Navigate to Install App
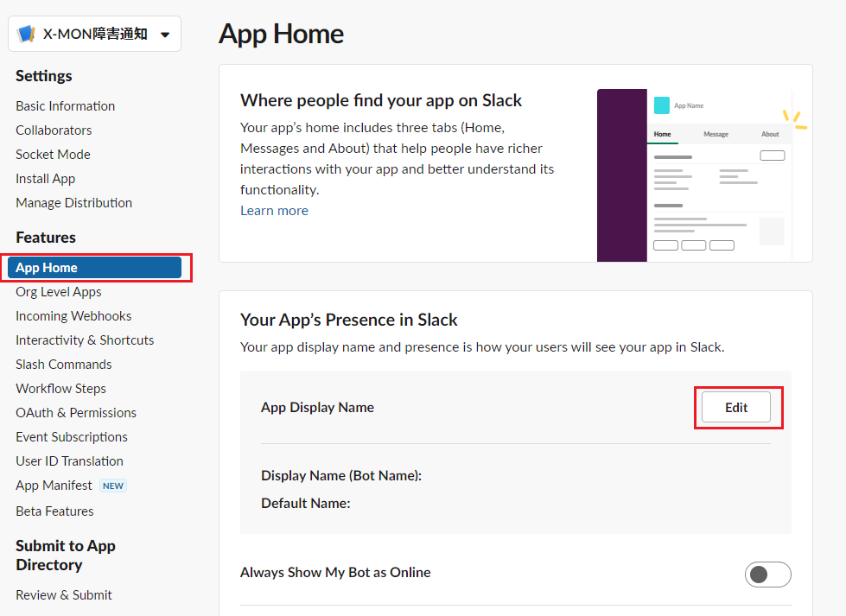The image size is (846, 616). click(x=45, y=179)
